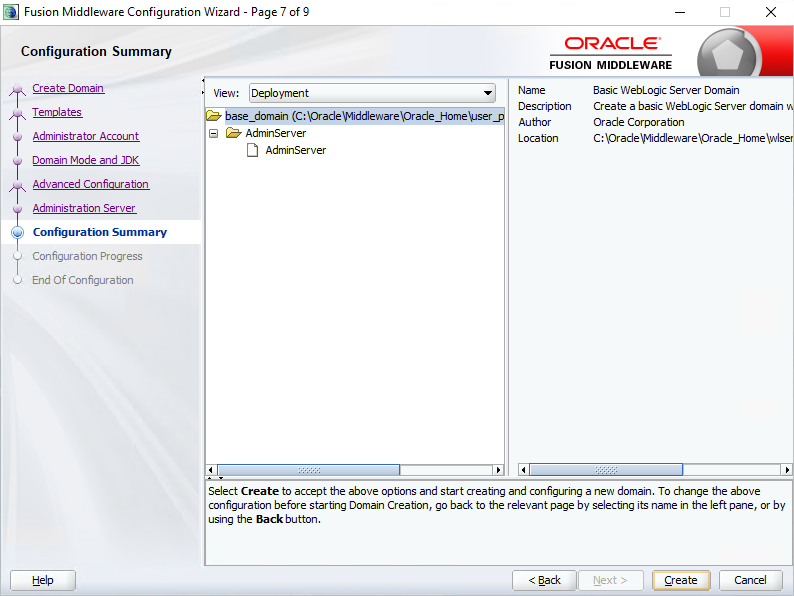Screen dimensions: 794x596
Task: Click the Description value text
Action: pos(692,106)
